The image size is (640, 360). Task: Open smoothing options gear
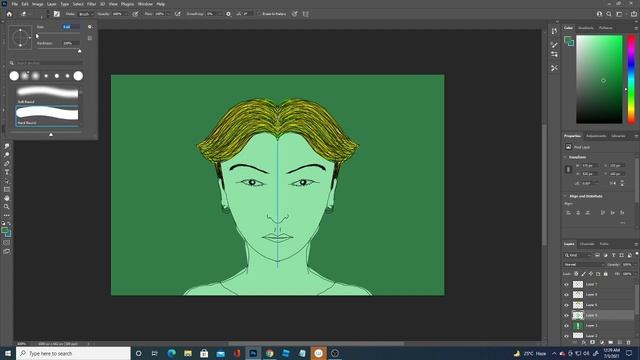tap(228, 14)
